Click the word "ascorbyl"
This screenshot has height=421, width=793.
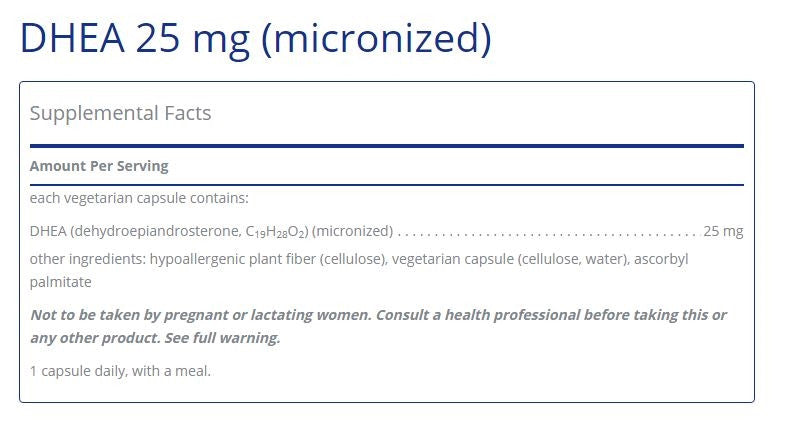(x=660, y=259)
